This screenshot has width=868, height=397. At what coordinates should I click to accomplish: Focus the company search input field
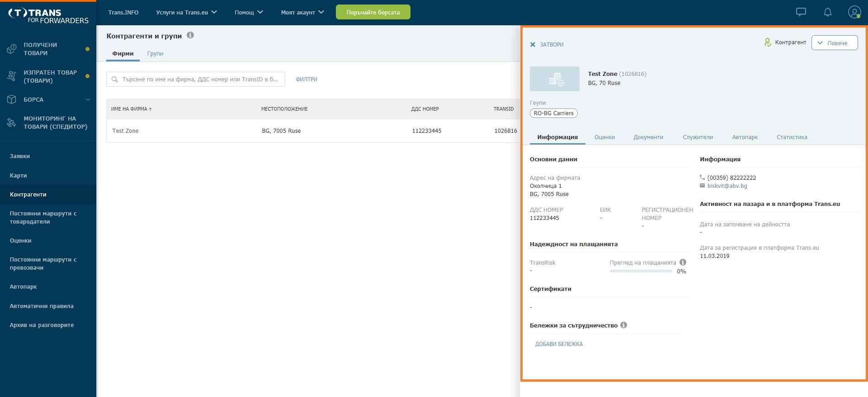coord(196,79)
